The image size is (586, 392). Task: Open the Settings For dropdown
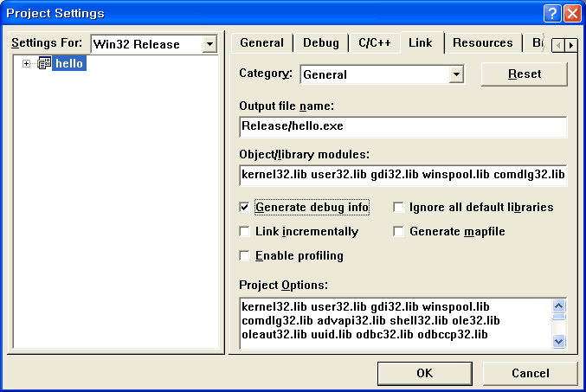pyautogui.click(x=209, y=44)
